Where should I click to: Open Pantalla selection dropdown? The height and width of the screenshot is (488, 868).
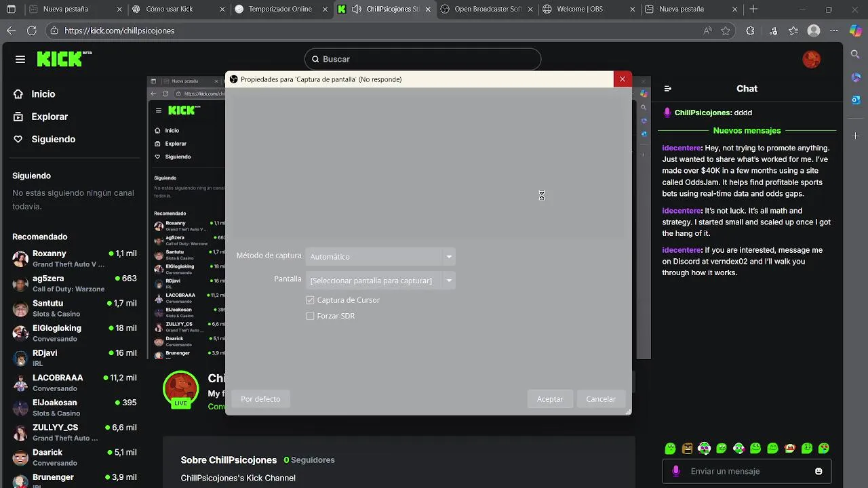tap(380, 280)
